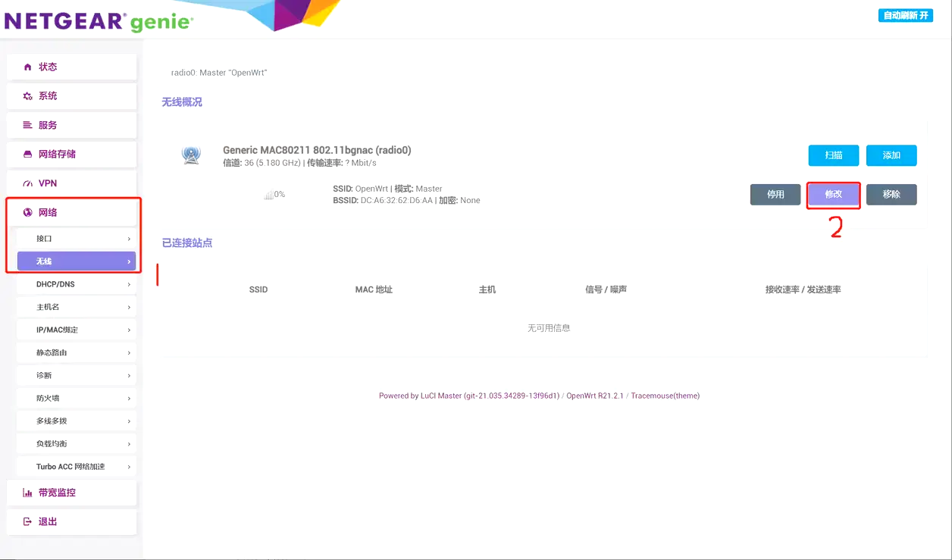Expand the DHCP/DNS chevron arrow

pos(129,285)
